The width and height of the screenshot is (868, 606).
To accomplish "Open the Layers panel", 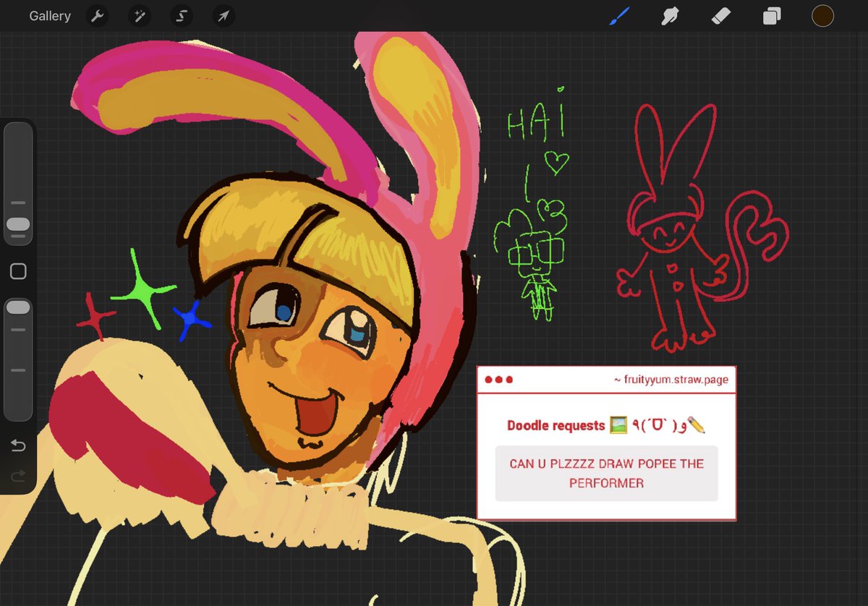I will click(772, 16).
